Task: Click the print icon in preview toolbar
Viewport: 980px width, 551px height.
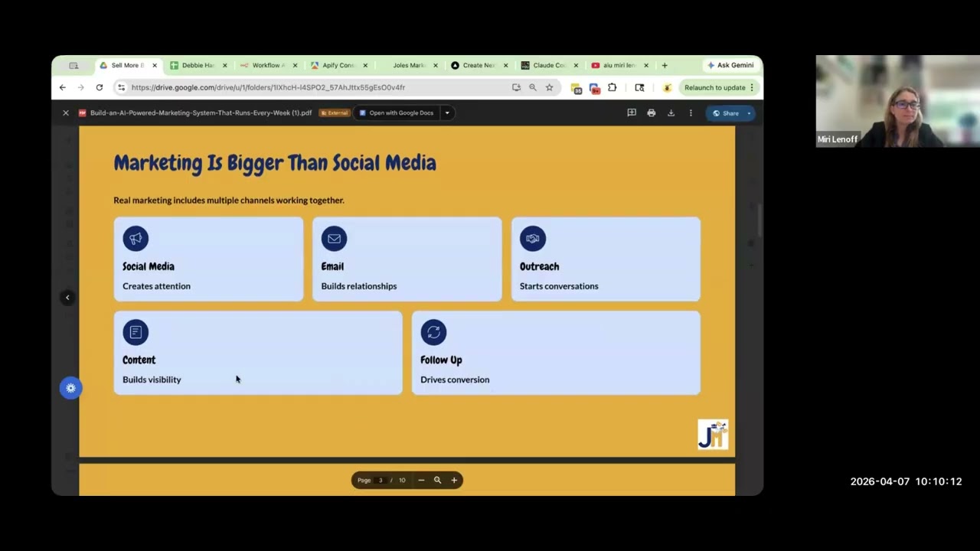Action: click(651, 113)
